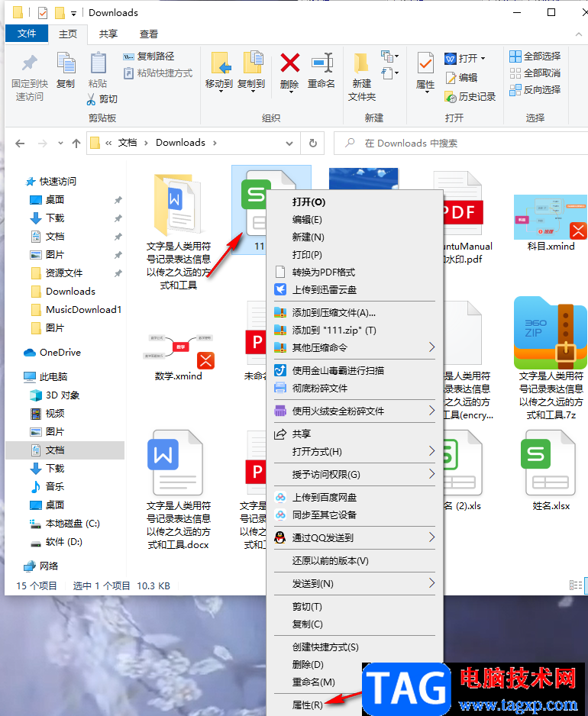Screen dimensions: 588x716
Task: Switch to the 文件 ribbon tab
Action: (27, 34)
